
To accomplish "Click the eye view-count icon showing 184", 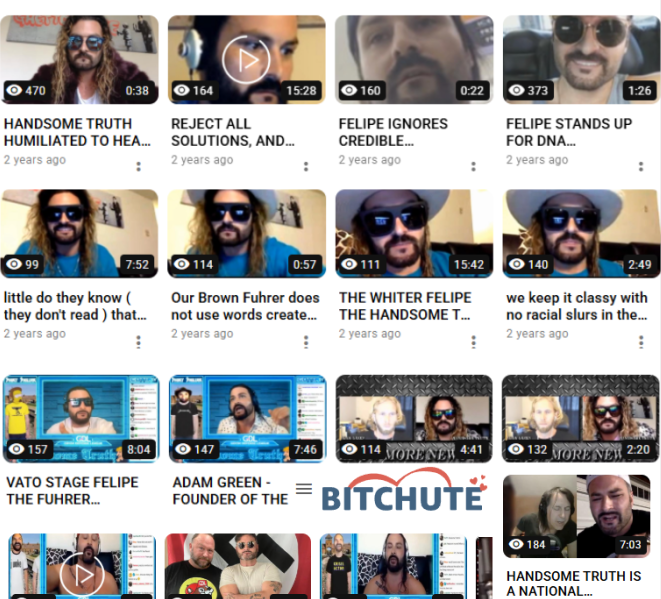I will point(516,544).
